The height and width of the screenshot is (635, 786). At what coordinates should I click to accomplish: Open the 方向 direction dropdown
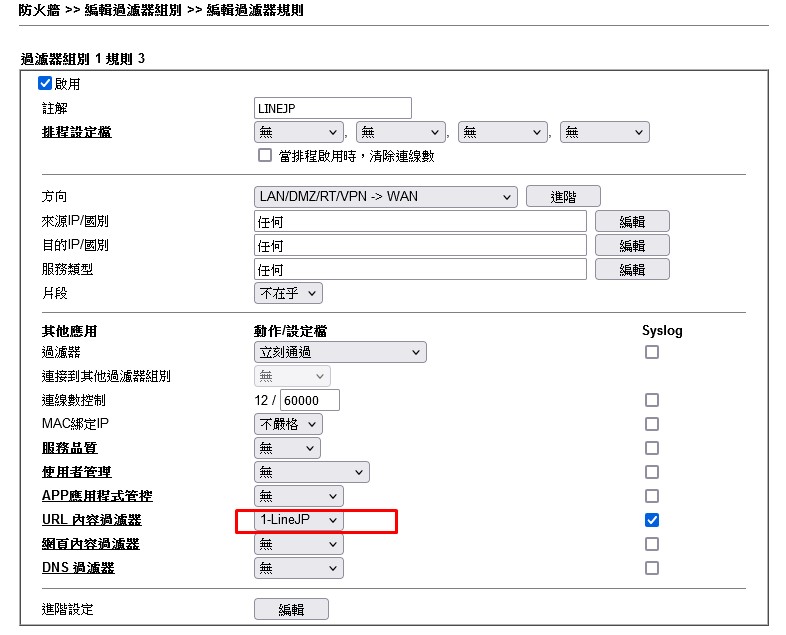(x=385, y=196)
